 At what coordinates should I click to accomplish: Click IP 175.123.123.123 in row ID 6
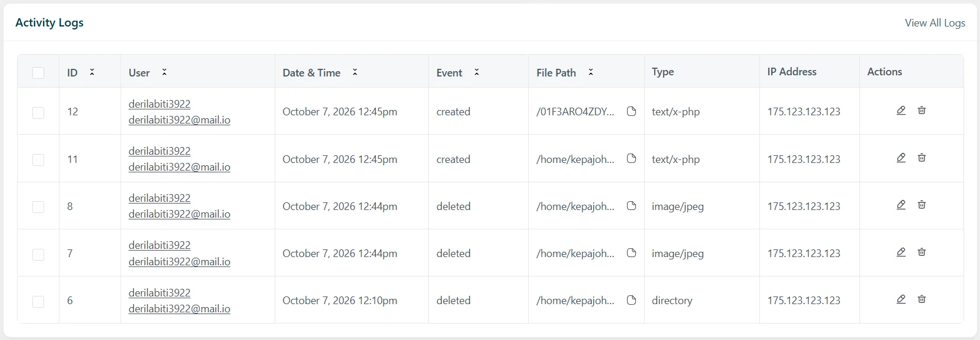pos(804,300)
